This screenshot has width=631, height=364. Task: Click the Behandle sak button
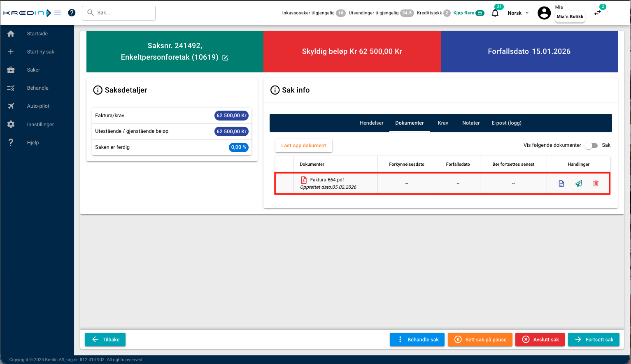pyautogui.click(x=417, y=340)
